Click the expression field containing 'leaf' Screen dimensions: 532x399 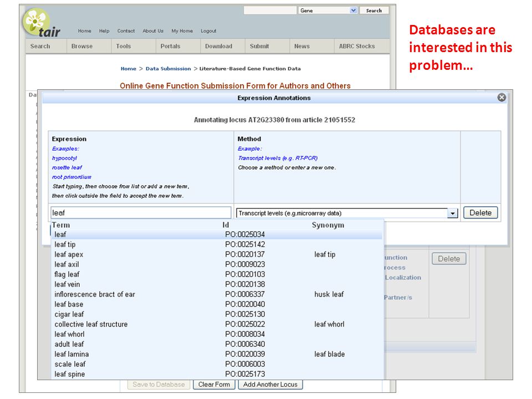click(141, 213)
